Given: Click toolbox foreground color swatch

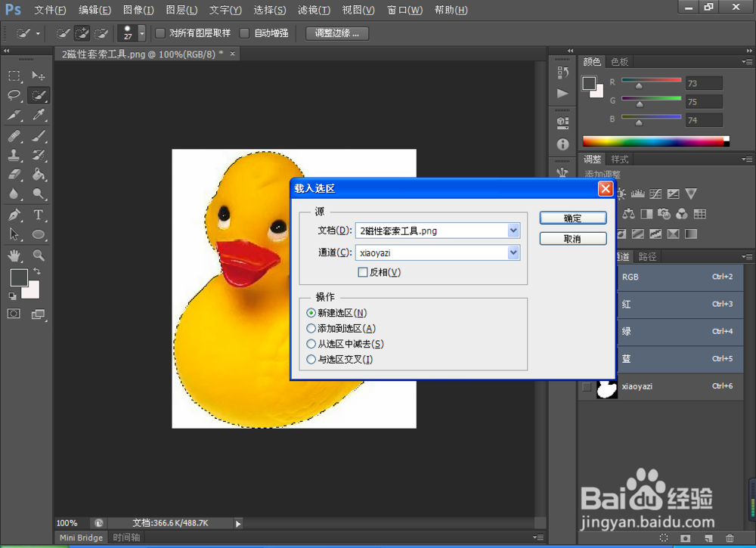Looking at the screenshot, I should pos(20,277).
